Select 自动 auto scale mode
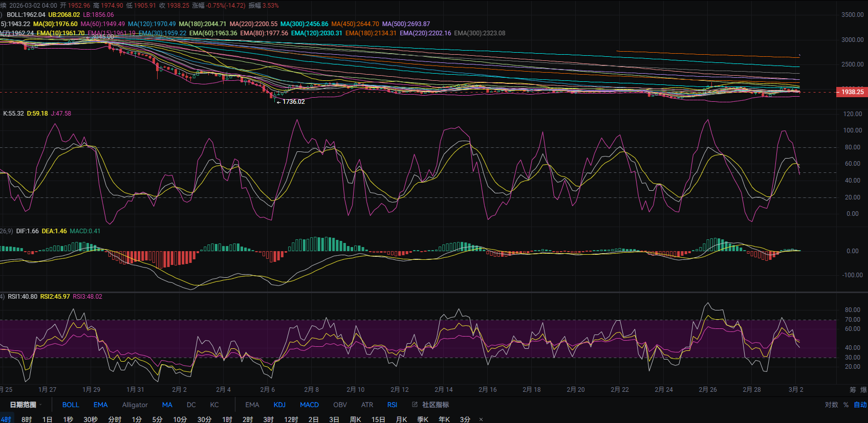 (860, 405)
